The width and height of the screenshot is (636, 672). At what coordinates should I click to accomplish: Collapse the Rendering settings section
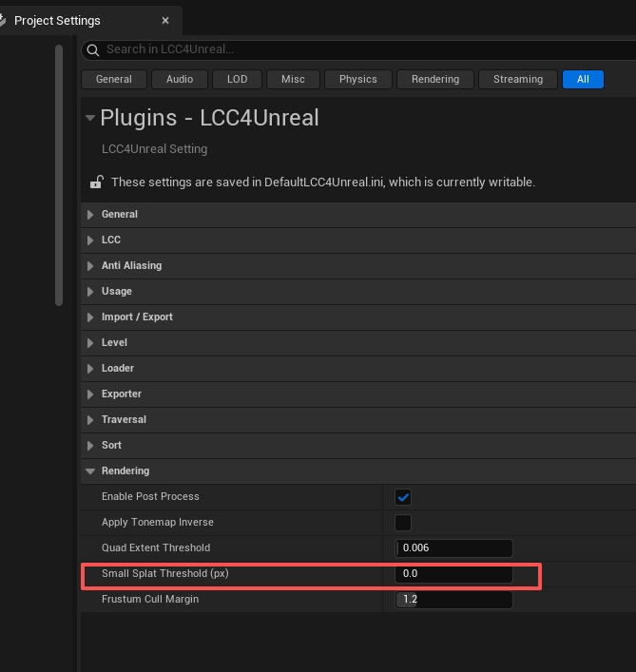tap(90, 471)
